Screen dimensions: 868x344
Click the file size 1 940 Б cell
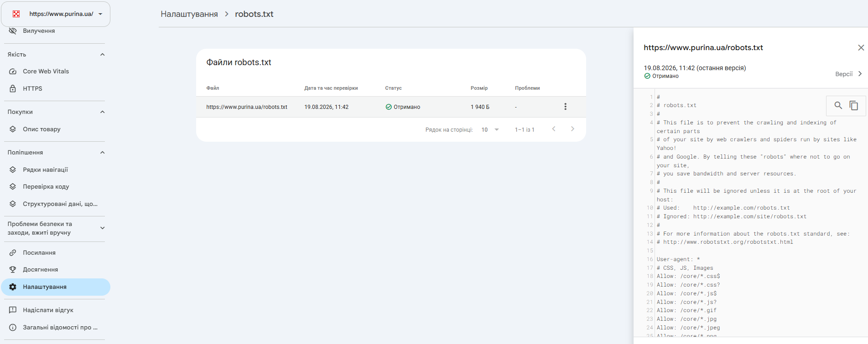pos(480,107)
